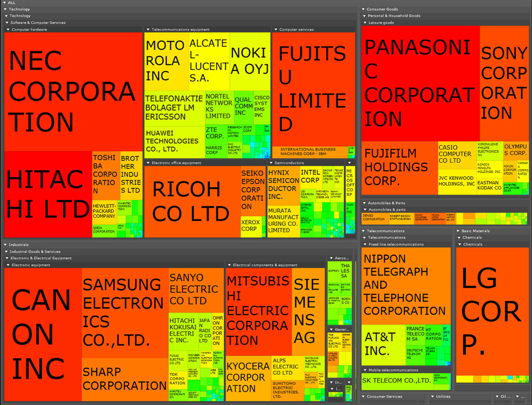532x405 pixels.
Task: Collapse the Computer hardware group
Action: point(8,30)
